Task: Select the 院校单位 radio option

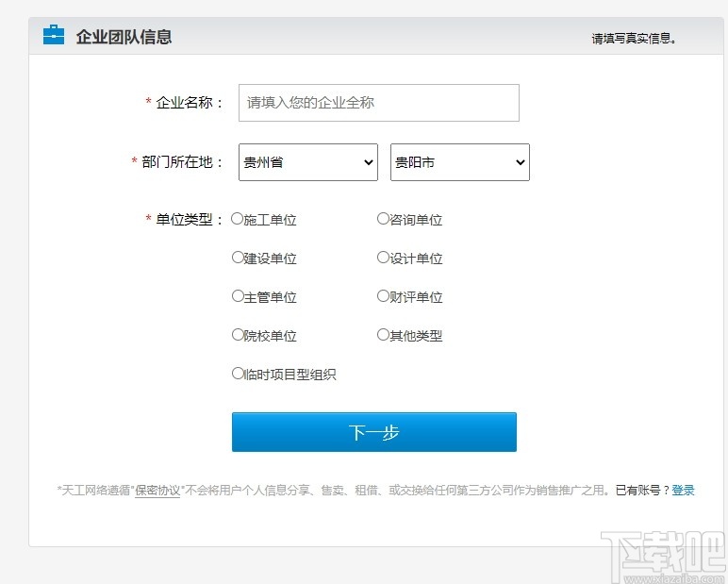Action: [x=238, y=335]
